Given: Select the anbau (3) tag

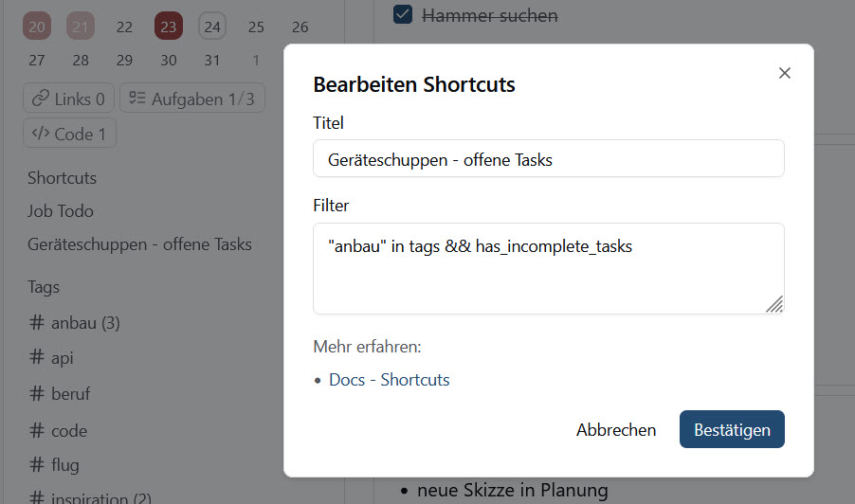Looking at the screenshot, I should point(74,323).
